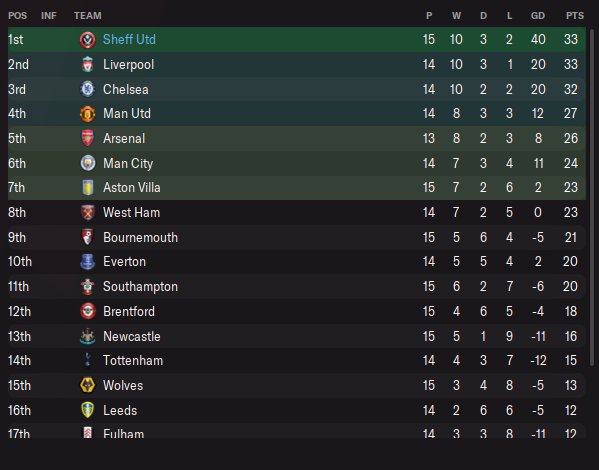The width and height of the screenshot is (599, 470).
Task: Open the Aston Villa team name
Action: click(132, 188)
